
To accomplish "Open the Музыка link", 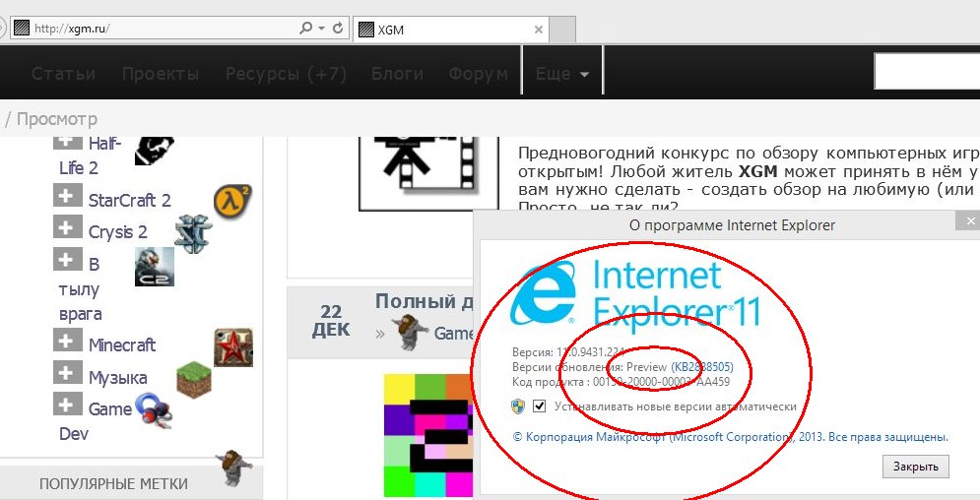I will coord(117,378).
